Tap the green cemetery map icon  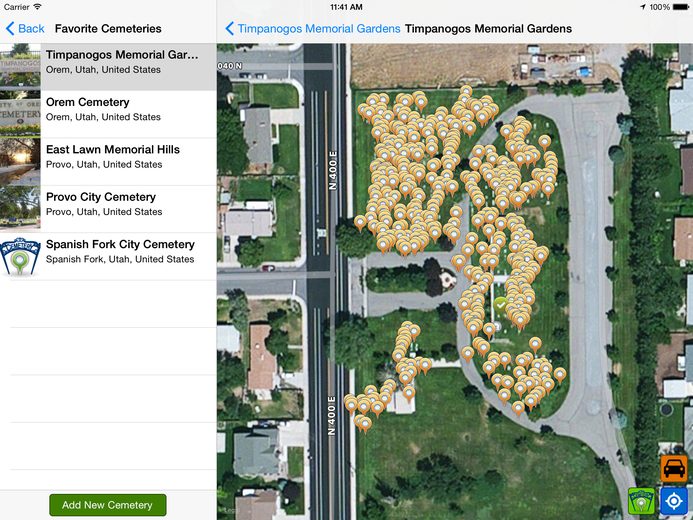(641, 501)
